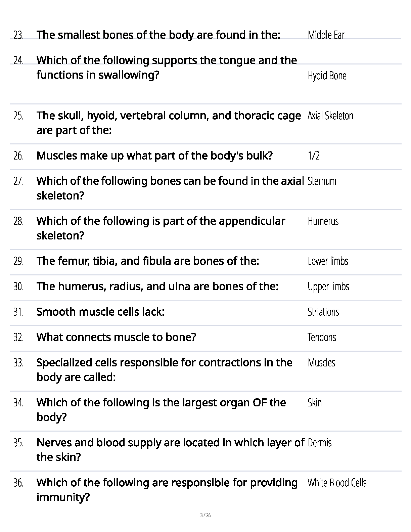Select the "Humerus" answer
Image resolution: width=411 pixels, height=532 pixels.
(x=323, y=221)
